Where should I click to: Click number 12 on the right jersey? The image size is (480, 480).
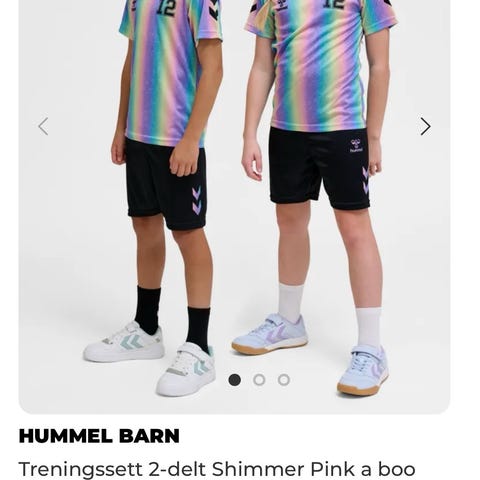(x=334, y=4)
